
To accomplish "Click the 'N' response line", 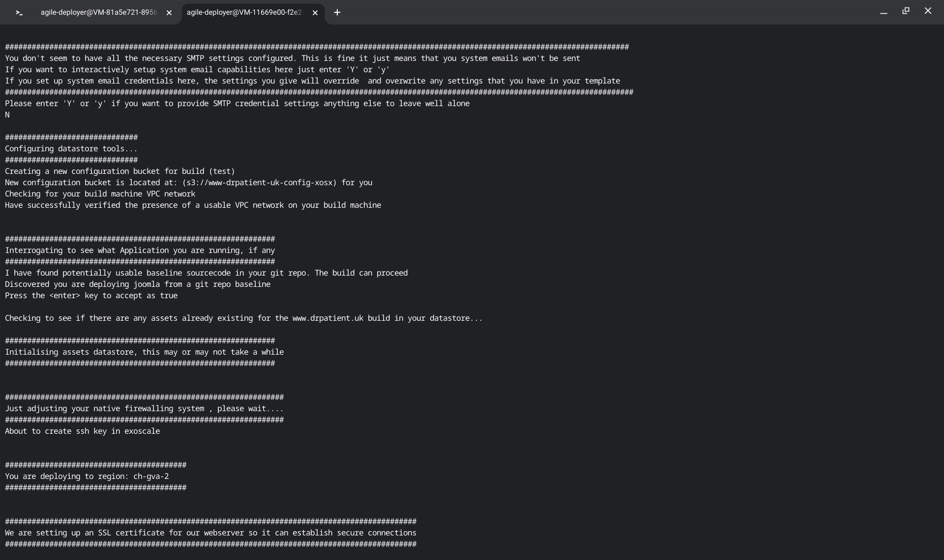I will click(x=7, y=115).
